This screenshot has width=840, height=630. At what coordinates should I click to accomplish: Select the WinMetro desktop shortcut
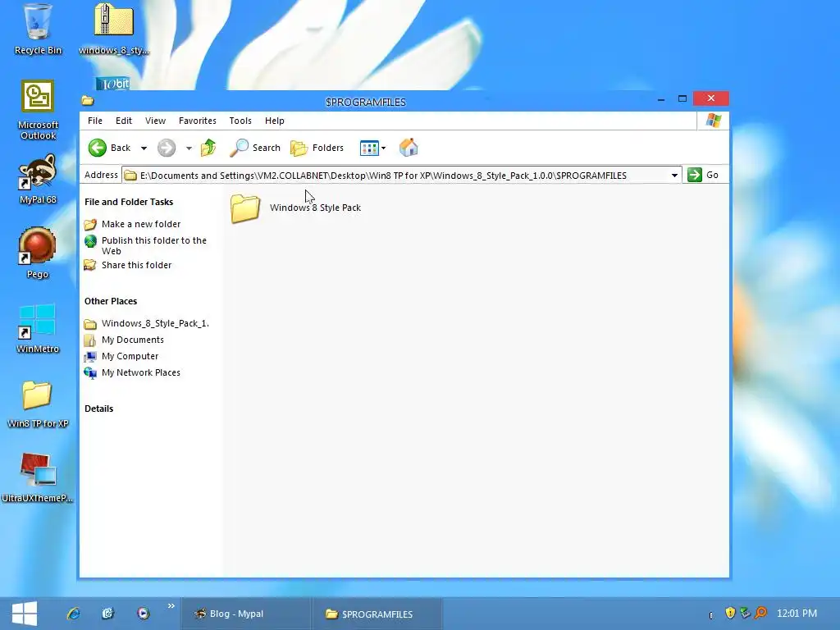(x=38, y=328)
